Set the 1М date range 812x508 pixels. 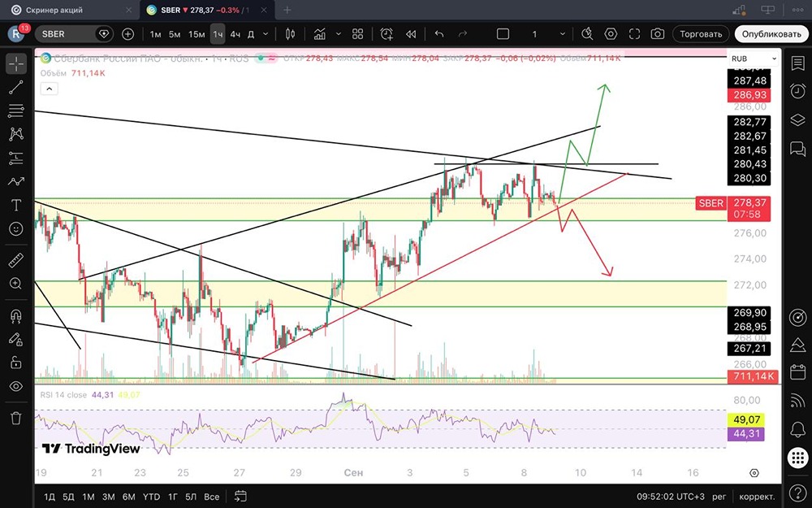[x=89, y=497]
